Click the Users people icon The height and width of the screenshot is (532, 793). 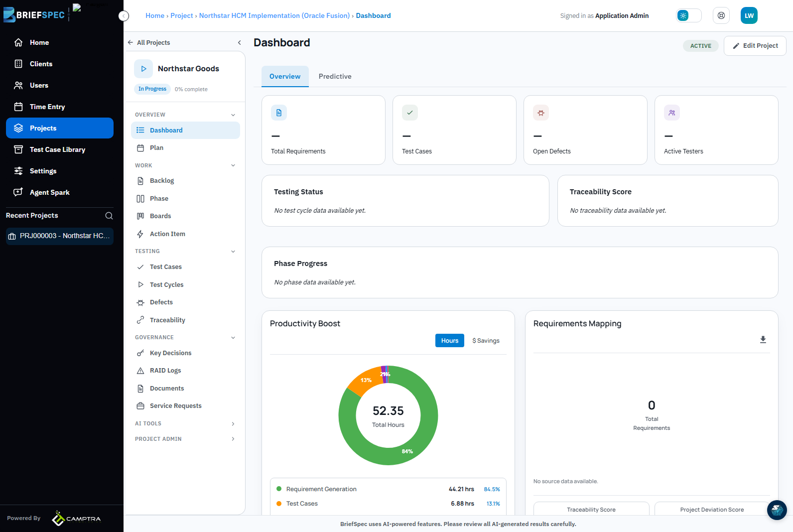[18, 85]
